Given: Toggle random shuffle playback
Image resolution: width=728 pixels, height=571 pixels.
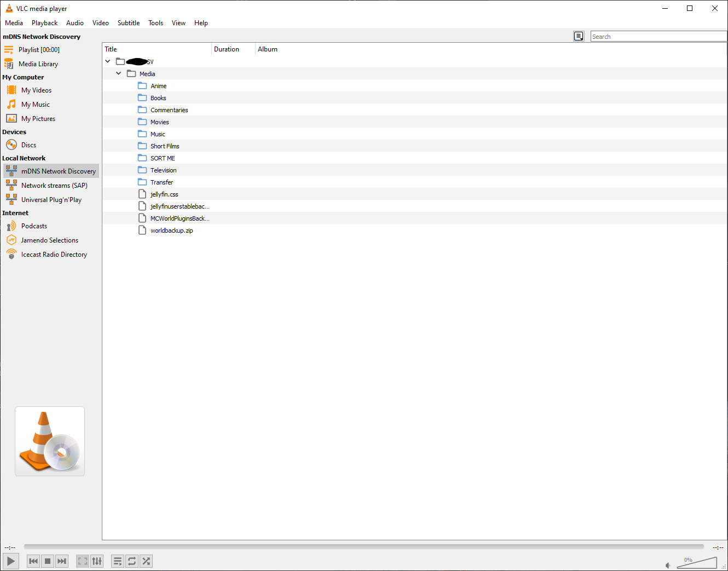Looking at the screenshot, I should coord(146,561).
